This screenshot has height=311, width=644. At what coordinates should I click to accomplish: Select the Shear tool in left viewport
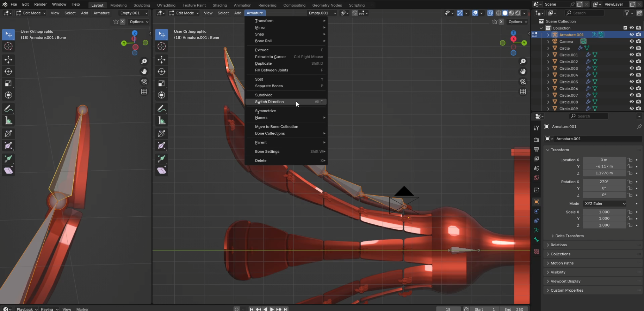[x=8, y=171]
